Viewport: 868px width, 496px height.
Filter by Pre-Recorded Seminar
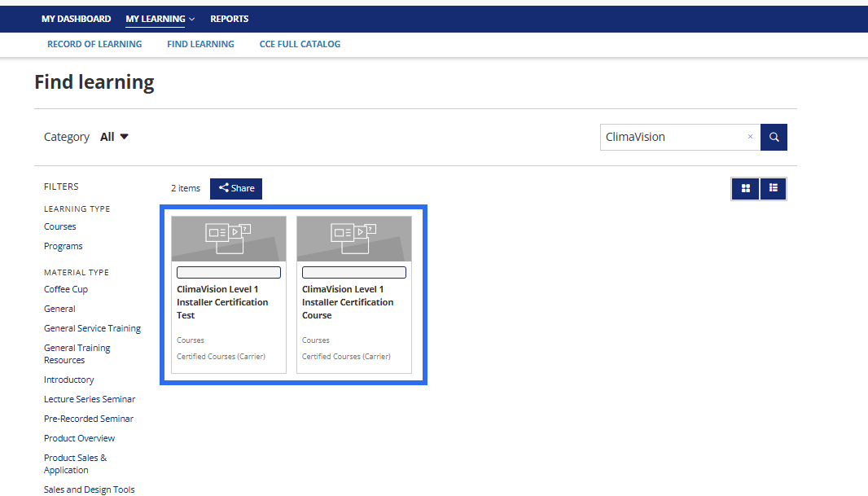(x=89, y=419)
